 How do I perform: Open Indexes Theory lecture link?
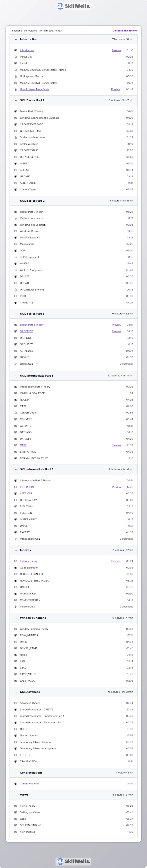29,561
